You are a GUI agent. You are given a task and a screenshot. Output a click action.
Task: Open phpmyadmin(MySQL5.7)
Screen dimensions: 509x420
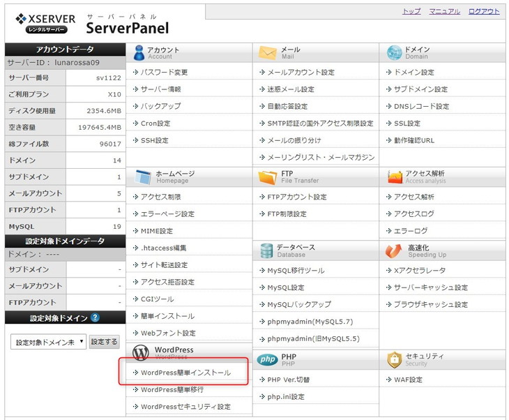point(310,322)
